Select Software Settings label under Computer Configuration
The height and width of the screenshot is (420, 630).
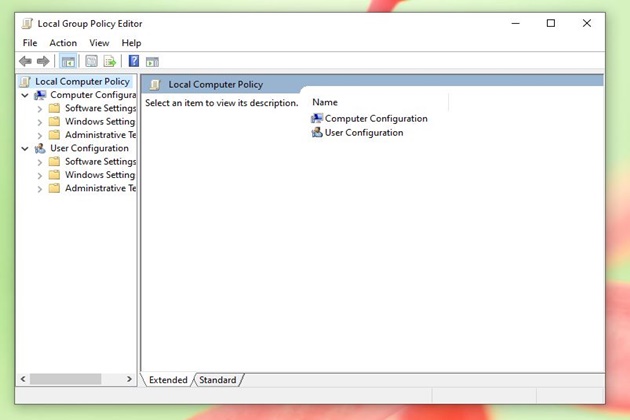click(x=100, y=108)
